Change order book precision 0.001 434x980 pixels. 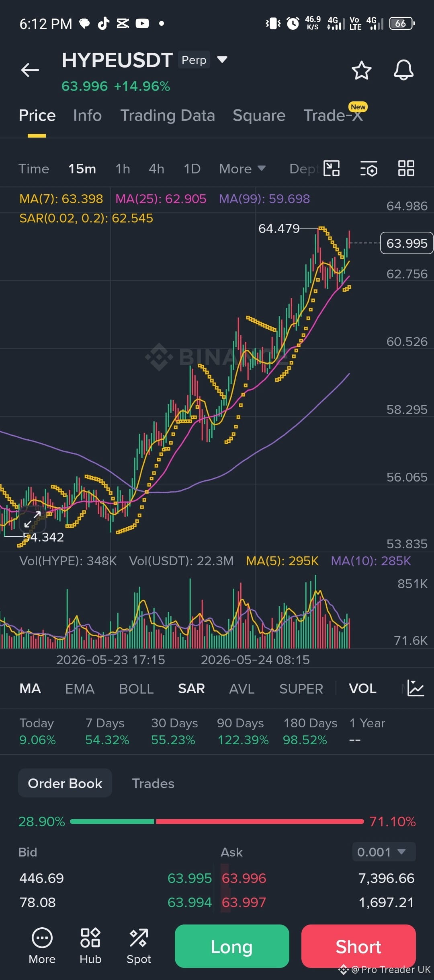click(x=384, y=852)
